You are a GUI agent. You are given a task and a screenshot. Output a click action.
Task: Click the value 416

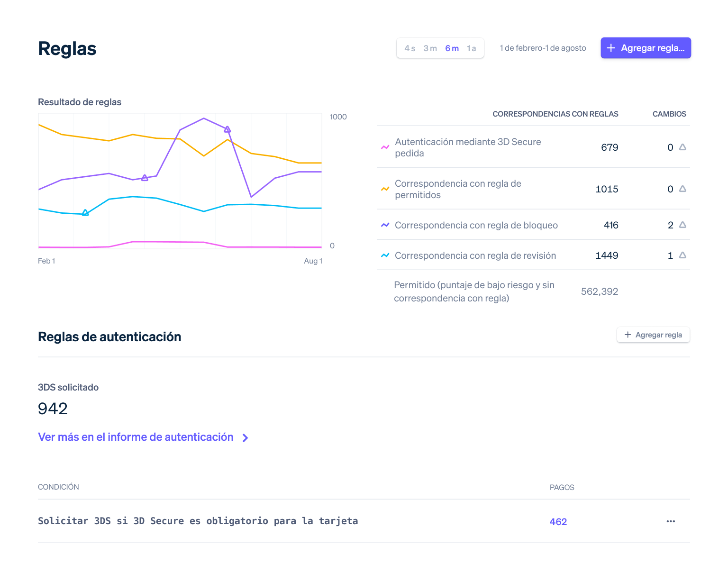pos(611,225)
